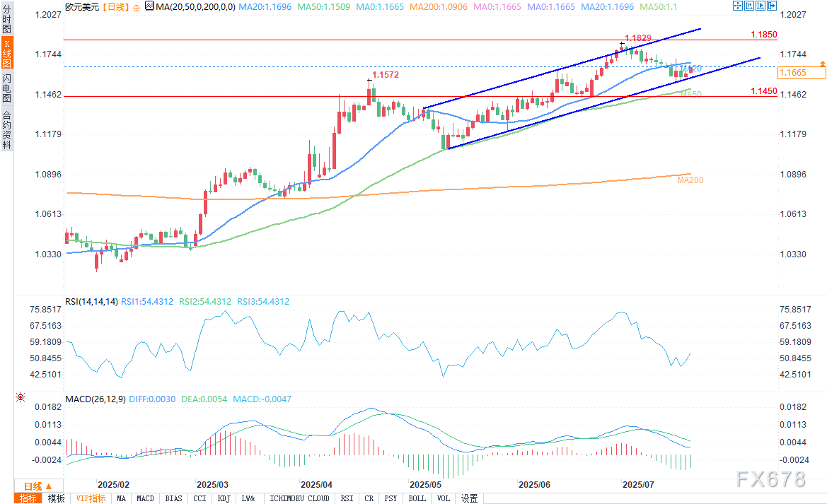Open the 日线 period dropdown at bottom left

[38, 486]
